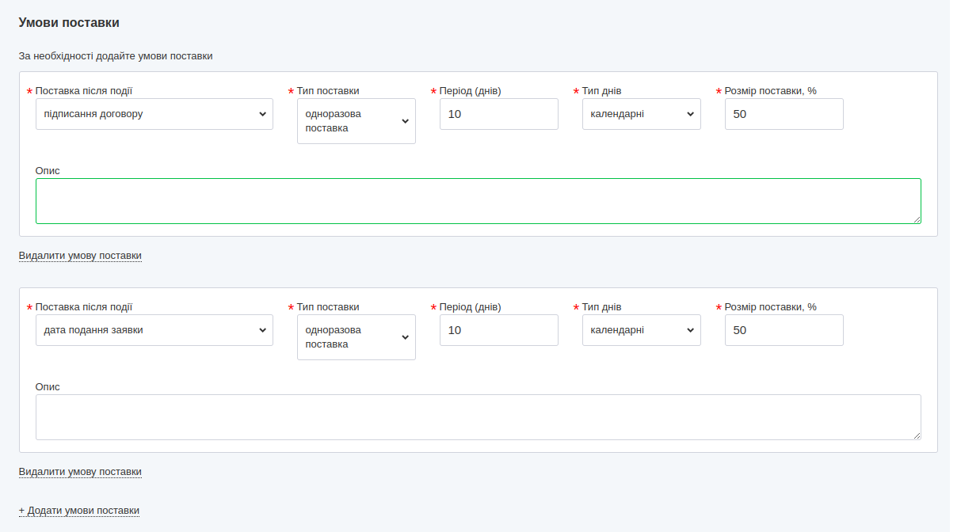The image size is (980, 532).
Task: Click resize handle of second 'Опис' textarea
Action: [x=917, y=435]
